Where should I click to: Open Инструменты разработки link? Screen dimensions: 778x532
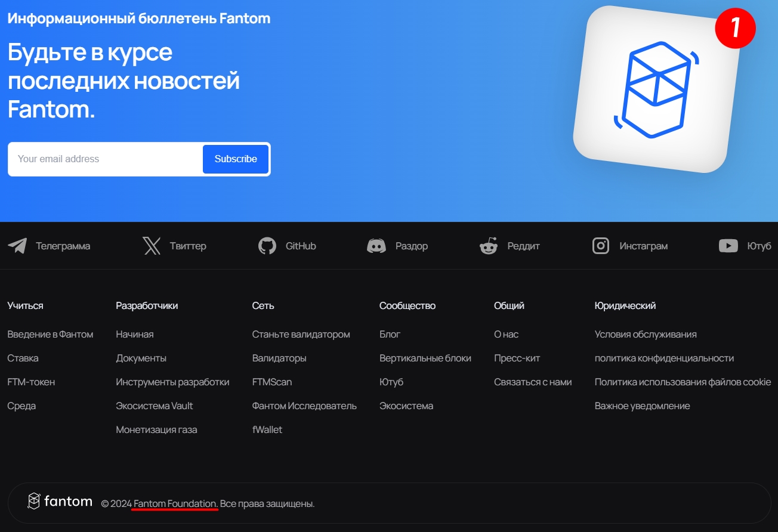pos(172,382)
